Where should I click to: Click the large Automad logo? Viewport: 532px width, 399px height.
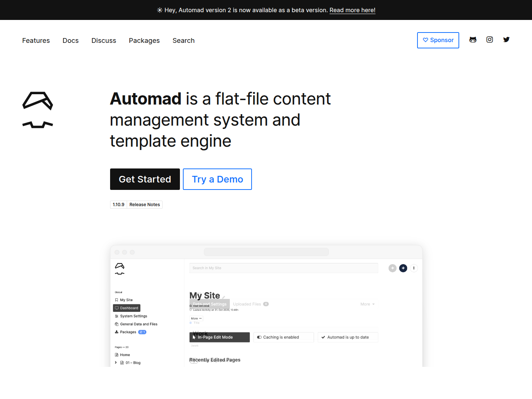point(38,110)
